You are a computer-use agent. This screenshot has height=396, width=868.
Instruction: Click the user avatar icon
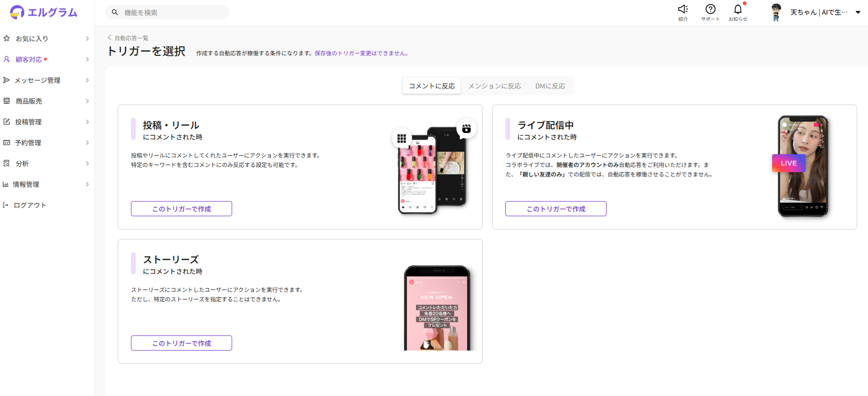(776, 12)
